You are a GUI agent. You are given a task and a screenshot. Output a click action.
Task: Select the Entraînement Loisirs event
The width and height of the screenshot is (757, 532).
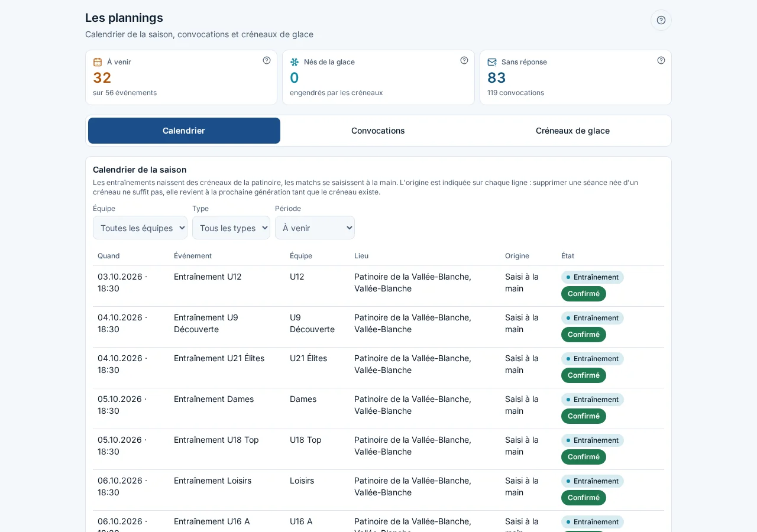pos(212,481)
